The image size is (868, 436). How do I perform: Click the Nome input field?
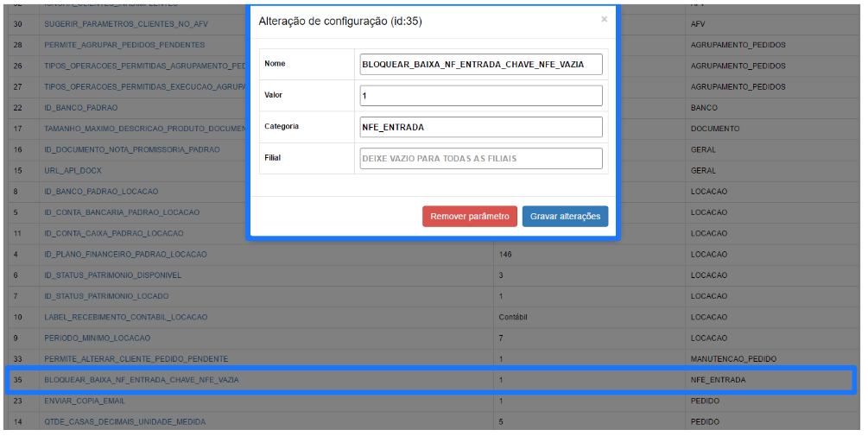(x=480, y=64)
